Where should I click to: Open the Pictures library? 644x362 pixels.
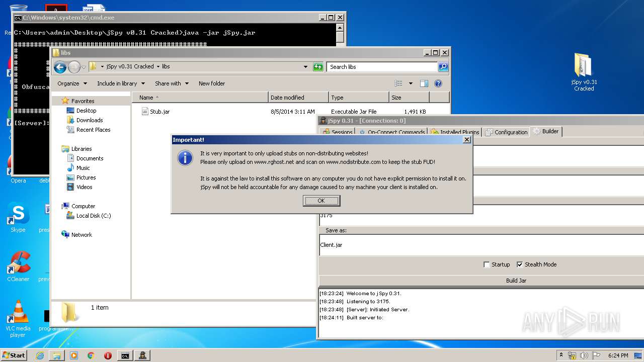(x=86, y=177)
